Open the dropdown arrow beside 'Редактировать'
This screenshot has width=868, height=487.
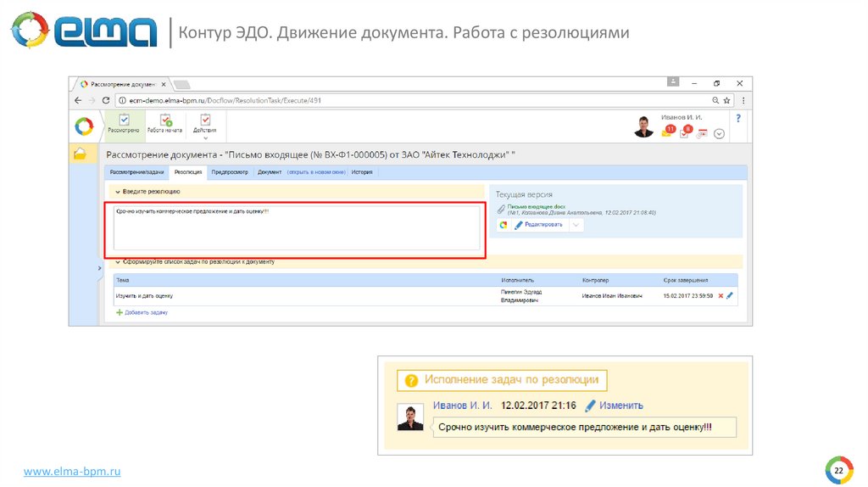[576, 225]
